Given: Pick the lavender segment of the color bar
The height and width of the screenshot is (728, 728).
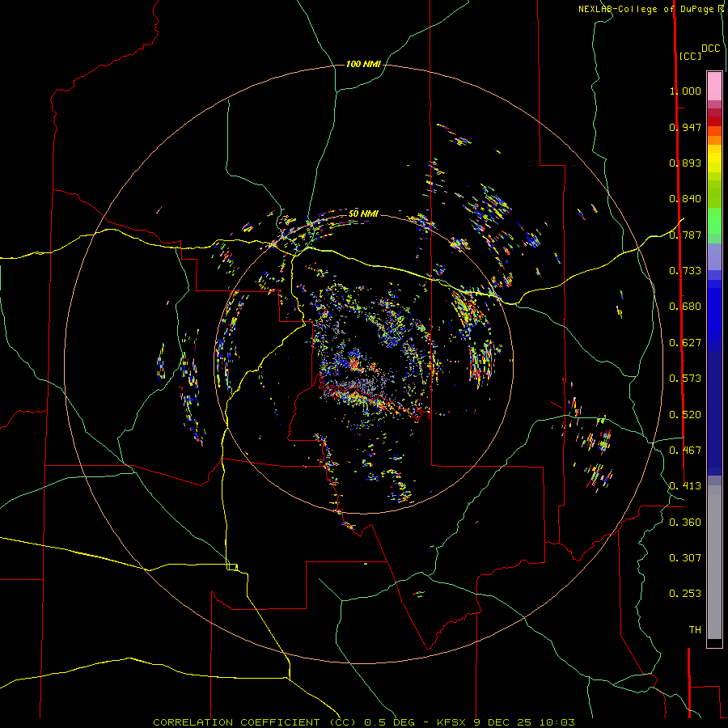Looking at the screenshot, I should [714, 256].
